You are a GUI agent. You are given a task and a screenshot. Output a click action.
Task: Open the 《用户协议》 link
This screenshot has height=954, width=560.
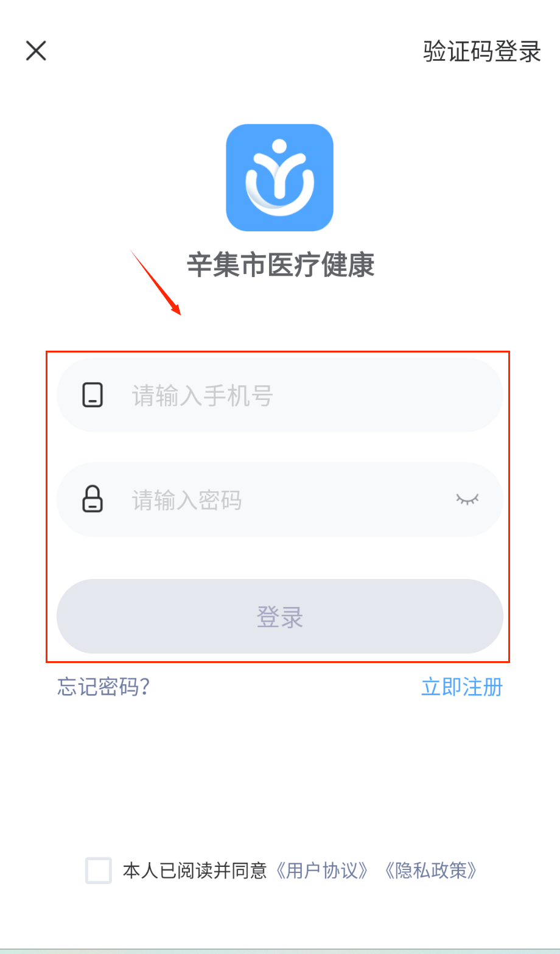point(322,871)
